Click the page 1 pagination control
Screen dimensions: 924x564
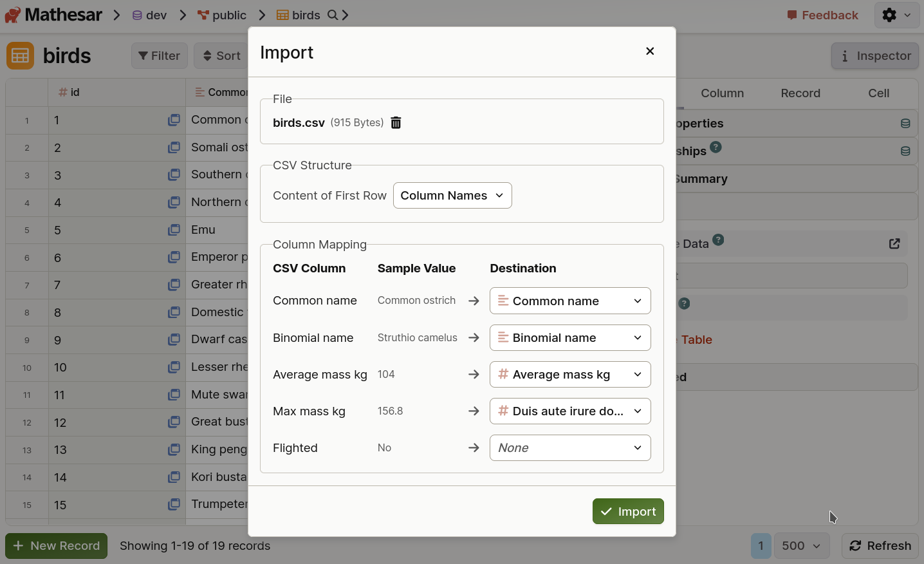(761, 545)
